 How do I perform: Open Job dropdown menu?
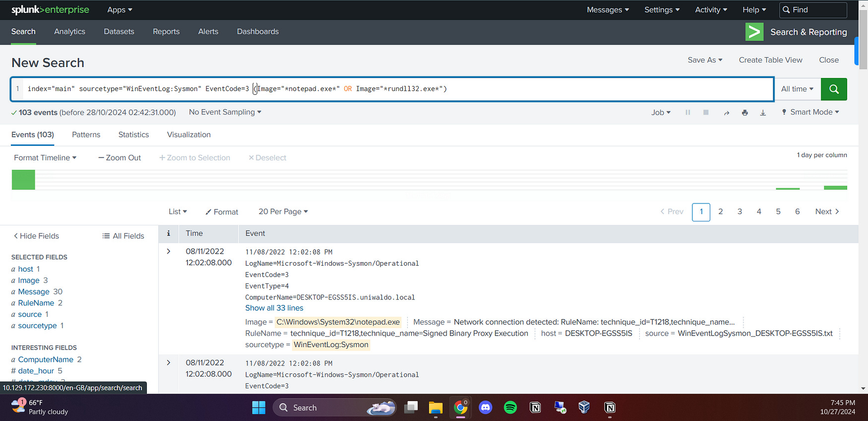click(661, 113)
